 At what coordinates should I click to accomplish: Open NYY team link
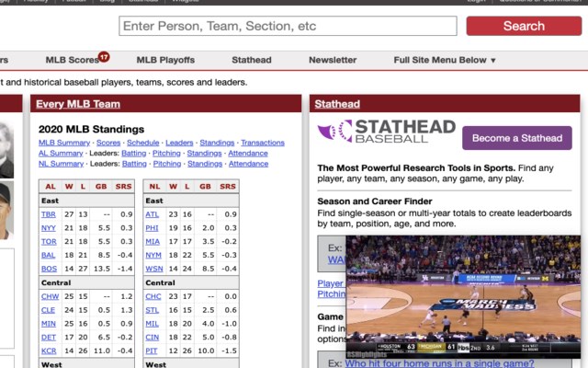click(x=49, y=228)
